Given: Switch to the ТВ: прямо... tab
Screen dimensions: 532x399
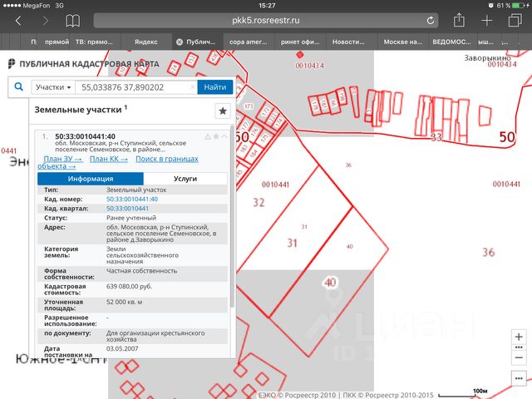Looking at the screenshot, I should pyautogui.click(x=94, y=42).
